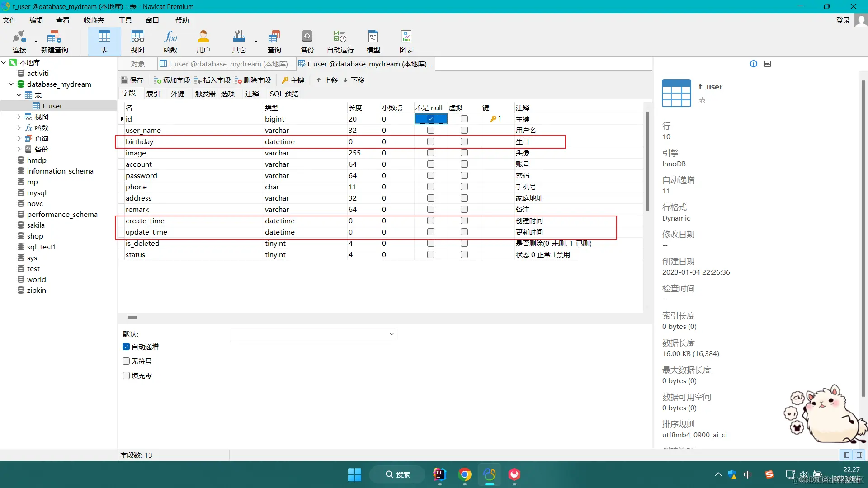This screenshot has height=488, width=868.
Task: Toggle Not Null for birthday field
Action: [x=430, y=141]
